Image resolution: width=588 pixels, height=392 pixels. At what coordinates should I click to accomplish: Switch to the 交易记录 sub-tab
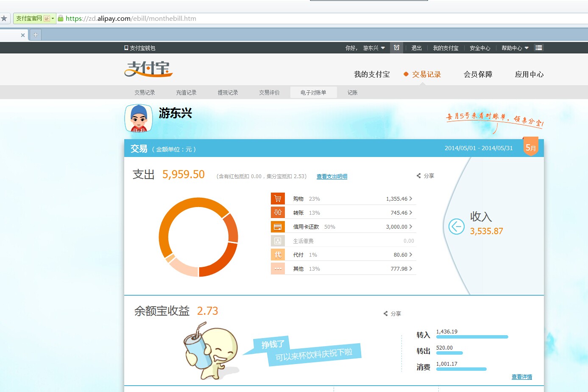[145, 92]
